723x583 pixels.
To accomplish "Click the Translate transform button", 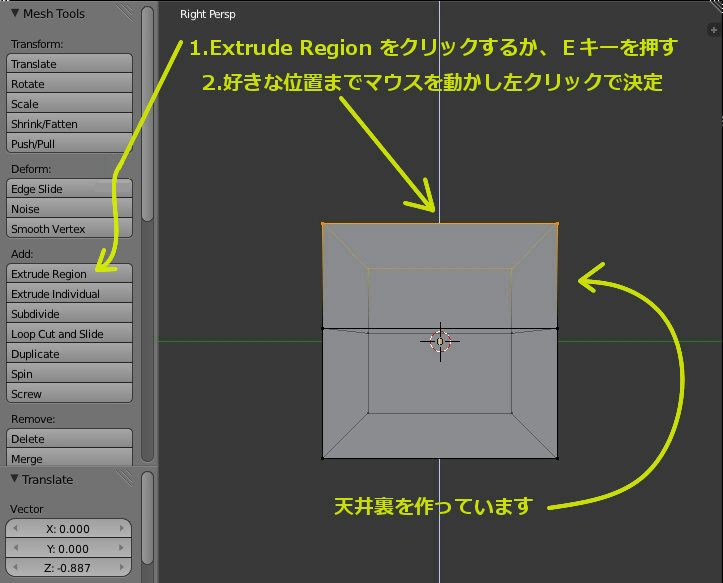I will coord(69,64).
